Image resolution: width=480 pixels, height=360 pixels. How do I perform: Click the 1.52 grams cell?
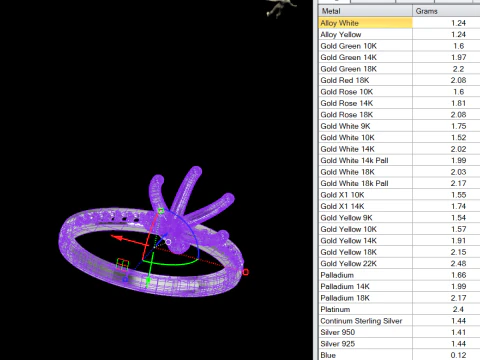coord(458,137)
